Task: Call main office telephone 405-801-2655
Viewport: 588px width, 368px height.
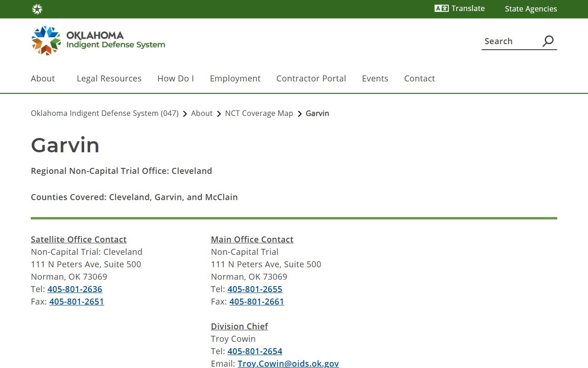Action: coord(255,289)
